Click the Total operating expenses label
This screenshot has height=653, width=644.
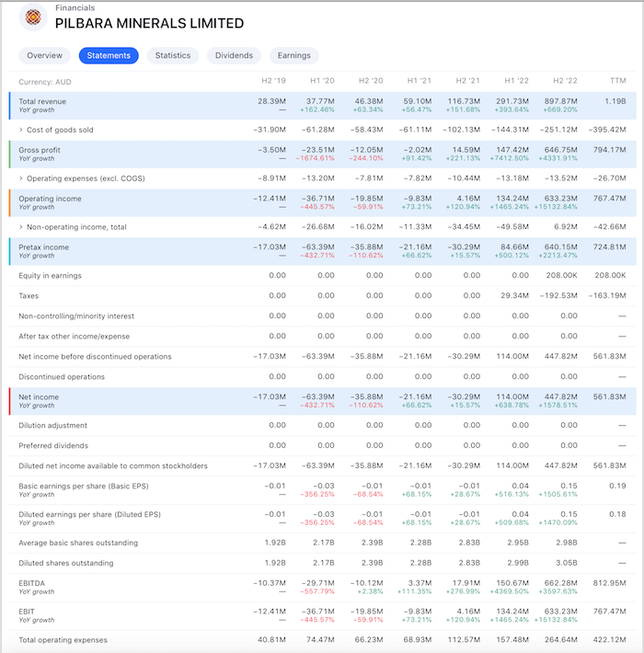(x=63, y=640)
